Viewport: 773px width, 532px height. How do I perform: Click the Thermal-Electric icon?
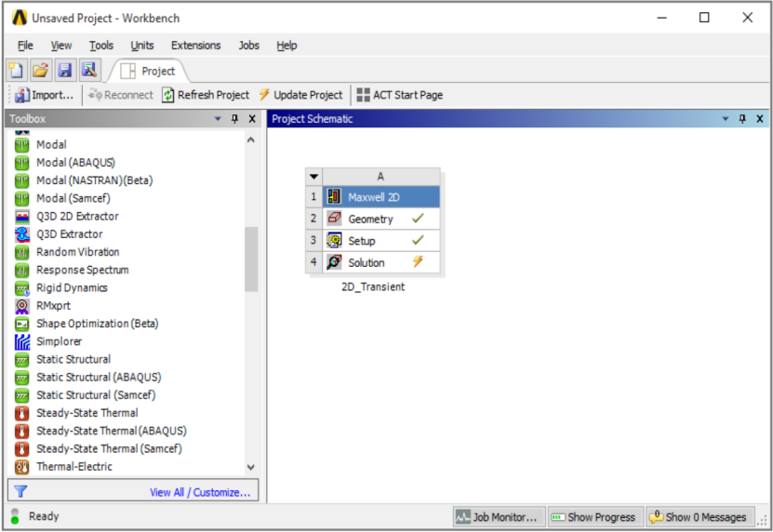[x=21, y=466]
